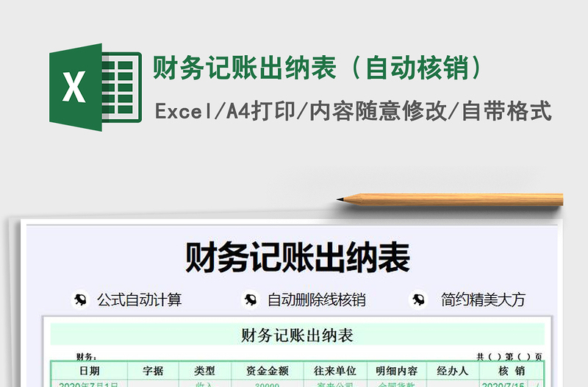The image size is (588, 387).
Task: Click the rocket icon beside 自动删除线核销
Action: pyautogui.click(x=250, y=299)
